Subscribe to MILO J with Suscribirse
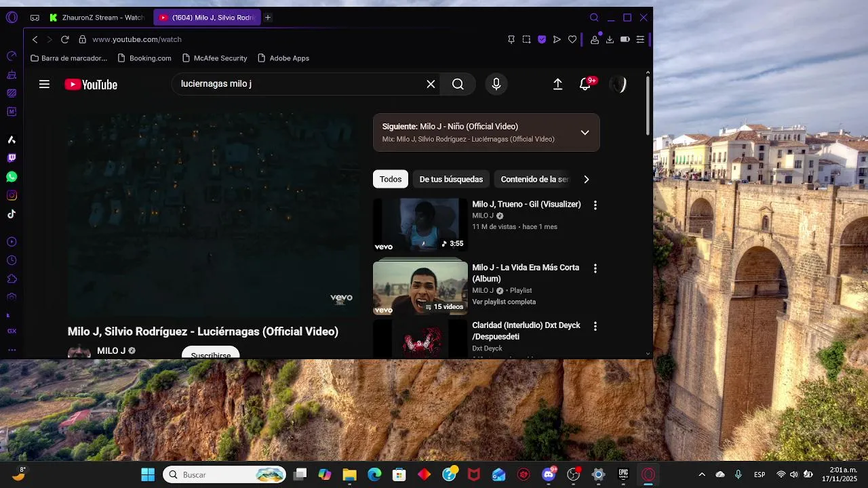 211,352
